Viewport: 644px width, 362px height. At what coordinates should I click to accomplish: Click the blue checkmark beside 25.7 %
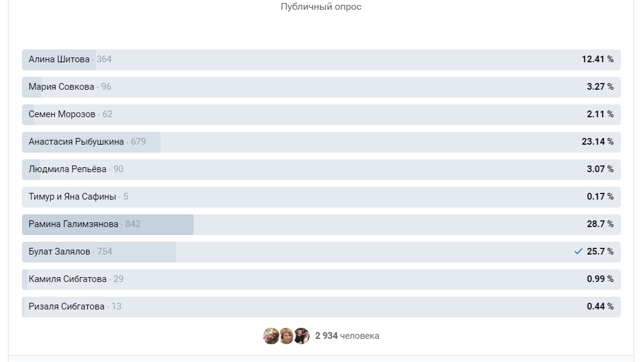pyautogui.click(x=578, y=252)
